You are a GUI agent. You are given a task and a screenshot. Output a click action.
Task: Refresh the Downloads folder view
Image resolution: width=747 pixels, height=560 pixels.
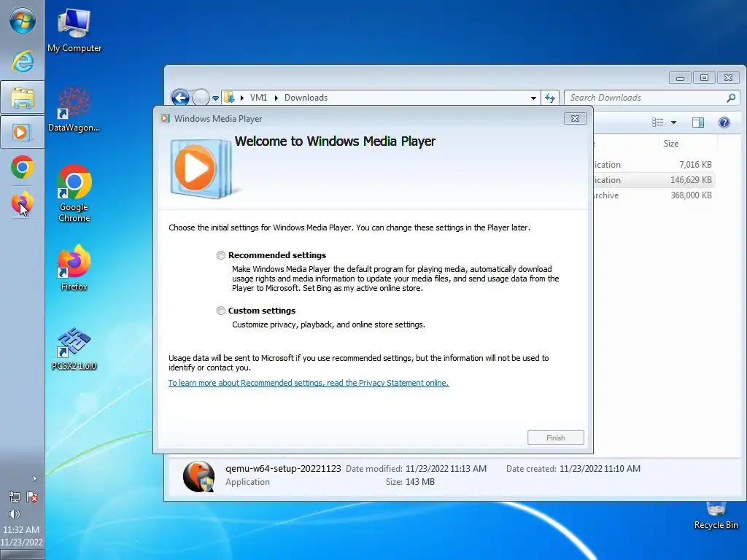(x=550, y=98)
